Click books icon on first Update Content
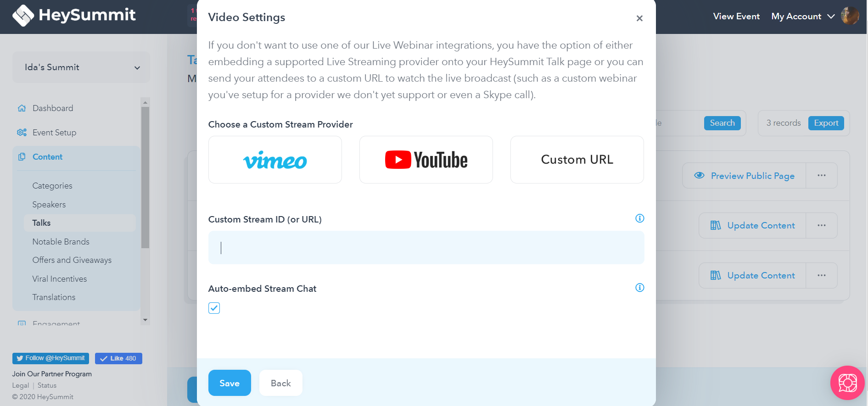This screenshot has height=406, width=868. (716, 226)
